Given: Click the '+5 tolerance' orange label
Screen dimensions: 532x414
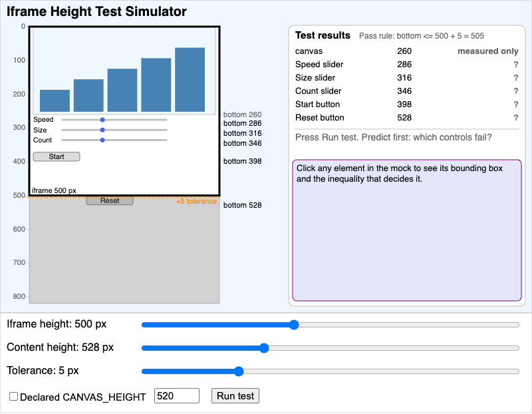Looking at the screenshot, I should [x=196, y=202].
